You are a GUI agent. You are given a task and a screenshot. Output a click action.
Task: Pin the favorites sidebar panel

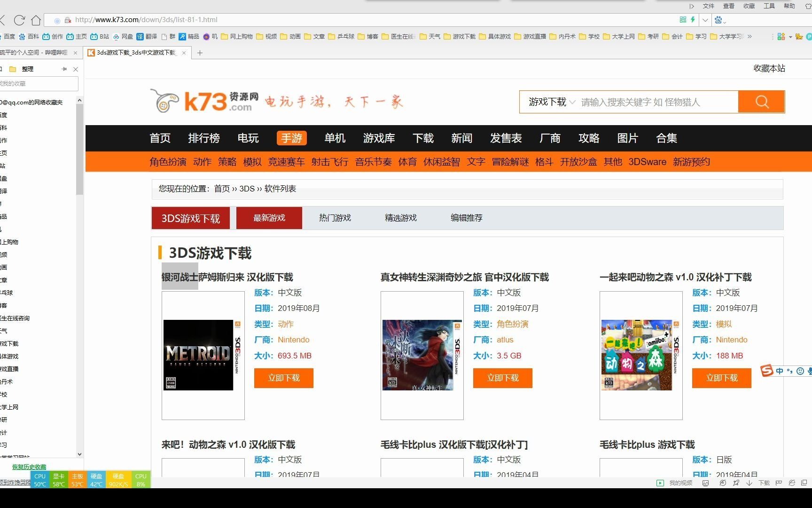click(x=64, y=69)
